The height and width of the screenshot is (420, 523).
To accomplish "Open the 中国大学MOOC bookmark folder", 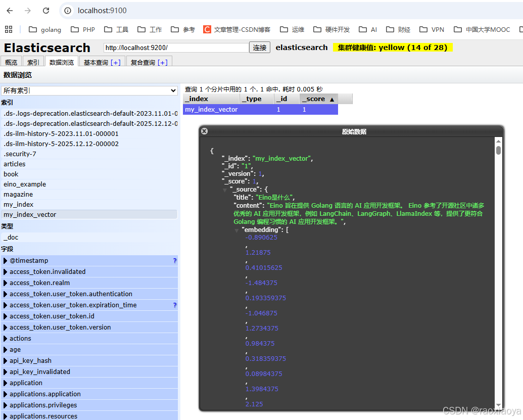I will 482,30.
